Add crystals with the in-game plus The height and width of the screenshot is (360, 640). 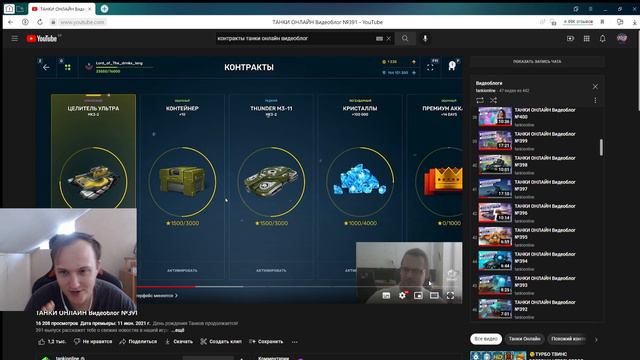coord(414,73)
